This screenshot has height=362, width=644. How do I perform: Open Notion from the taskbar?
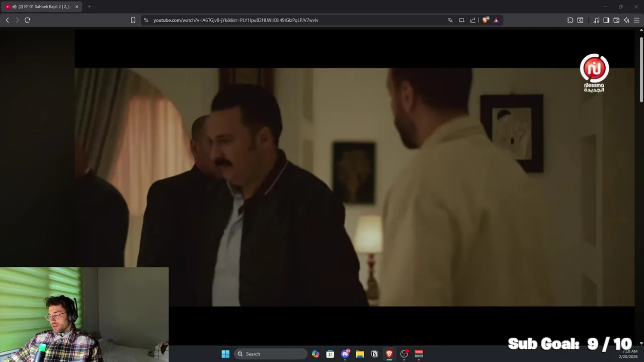pos(374,354)
